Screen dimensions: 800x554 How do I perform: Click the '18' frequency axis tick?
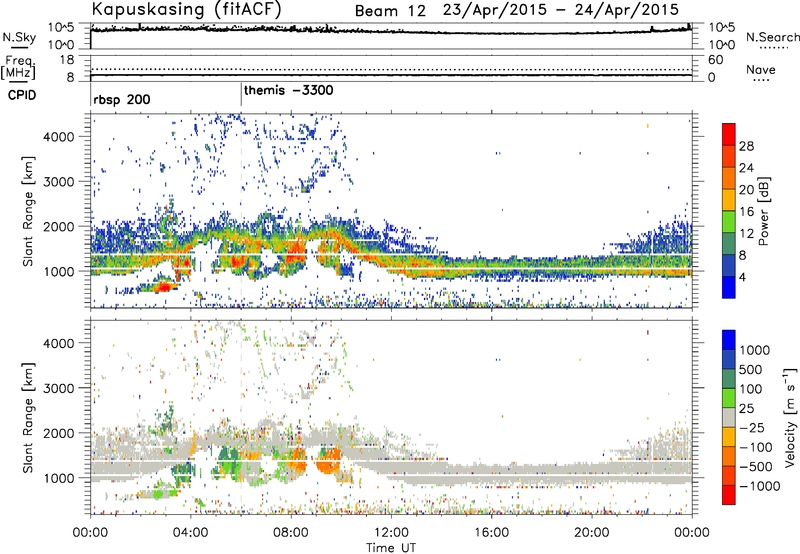67,60
